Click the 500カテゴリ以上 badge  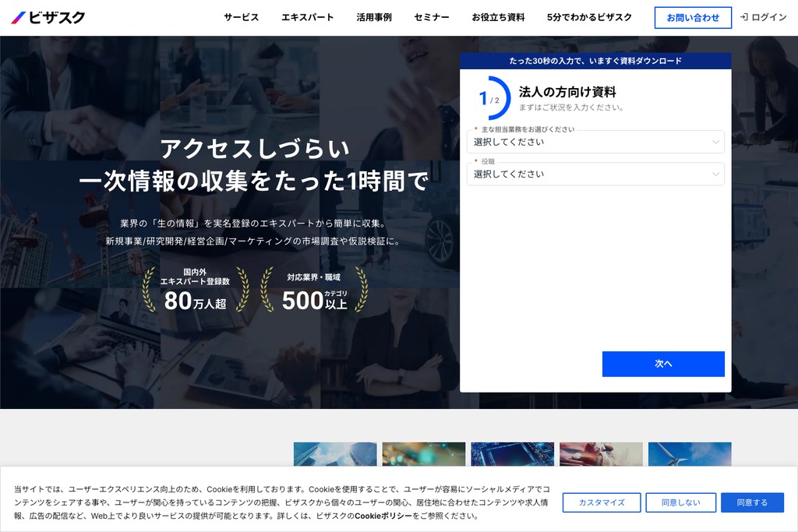pyautogui.click(x=314, y=290)
